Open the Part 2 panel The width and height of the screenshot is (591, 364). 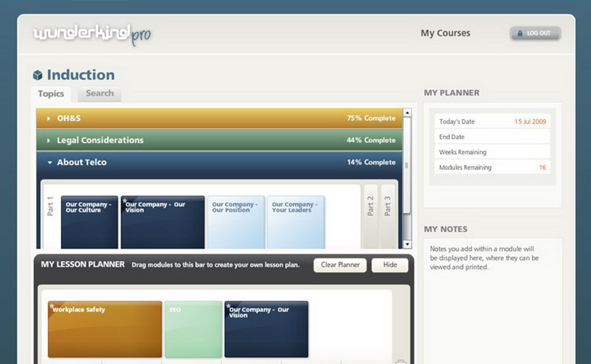(x=371, y=217)
